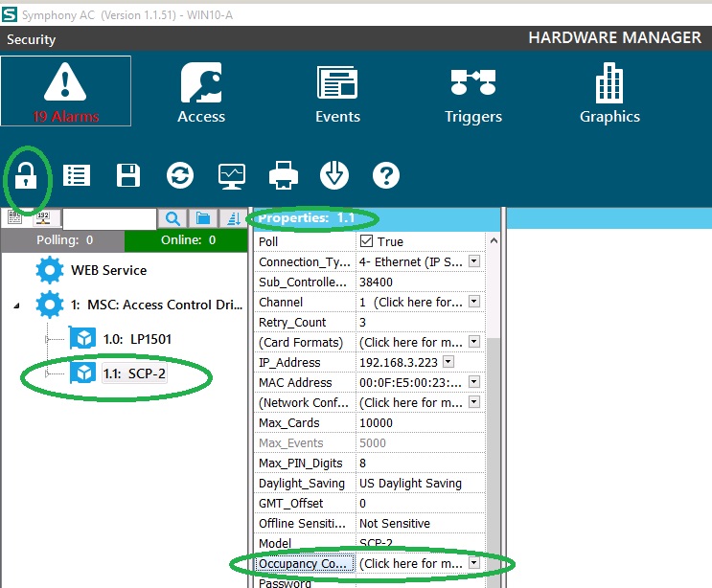The height and width of the screenshot is (588, 712).
Task: Click the Daylight_Saving property label
Action: [302, 484]
